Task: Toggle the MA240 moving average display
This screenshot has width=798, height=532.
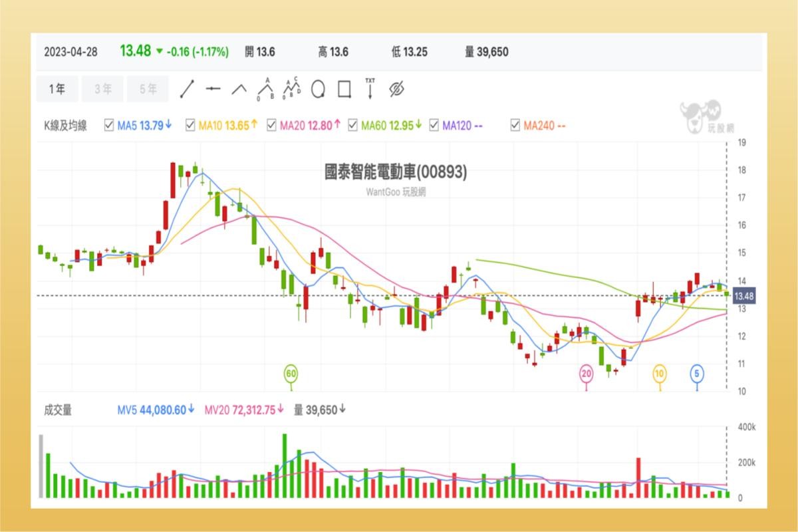Action: click(x=515, y=124)
